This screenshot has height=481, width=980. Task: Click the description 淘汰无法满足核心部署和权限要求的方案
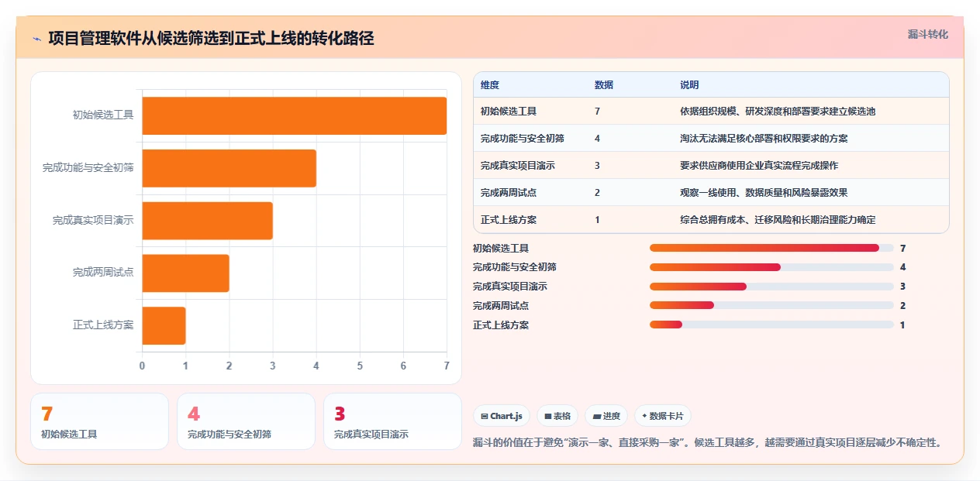click(764, 139)
